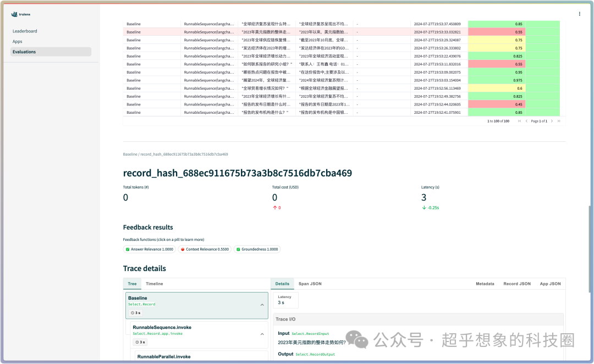Collapse the Baseline Select.Record node

pos(262,304)
